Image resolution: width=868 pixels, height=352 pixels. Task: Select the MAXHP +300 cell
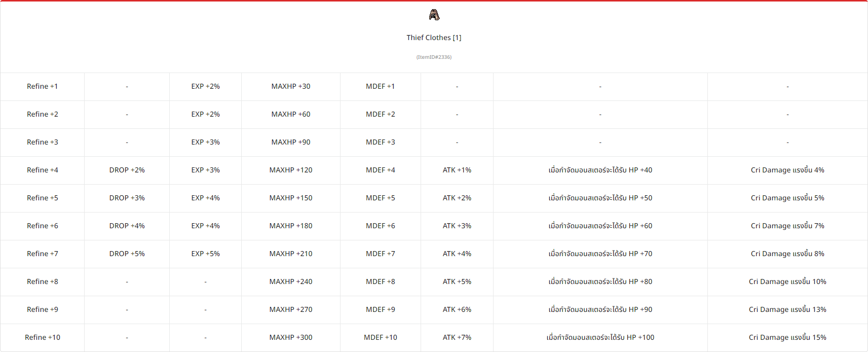[x=291, y=338]
